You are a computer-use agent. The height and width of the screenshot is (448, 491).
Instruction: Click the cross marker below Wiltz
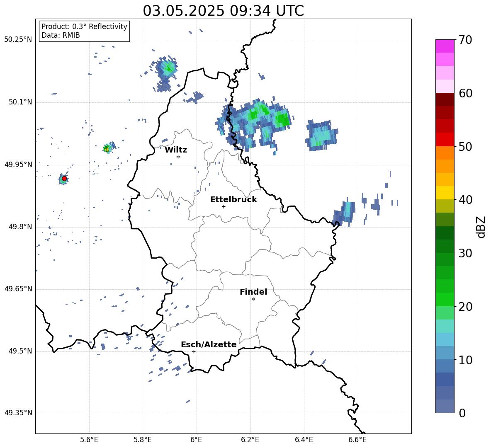(178, 157)
